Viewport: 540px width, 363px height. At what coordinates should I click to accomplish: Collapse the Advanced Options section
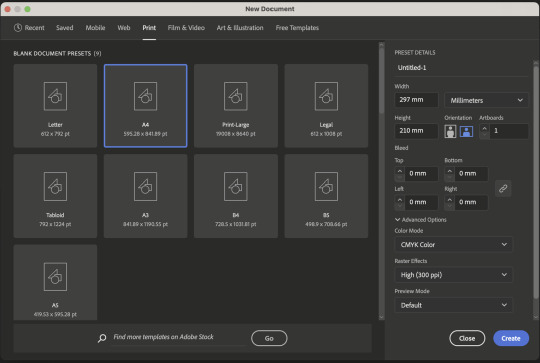pos(420,220)
